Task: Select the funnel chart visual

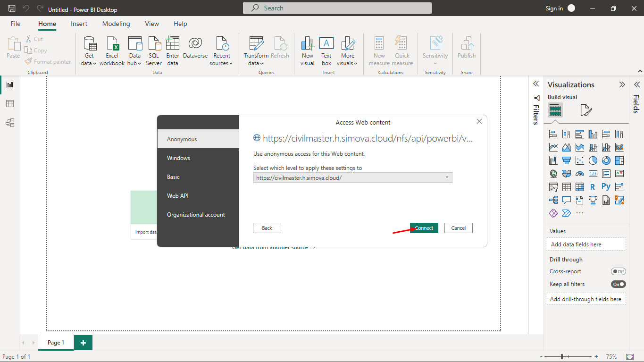Action: tap(567, 161)
